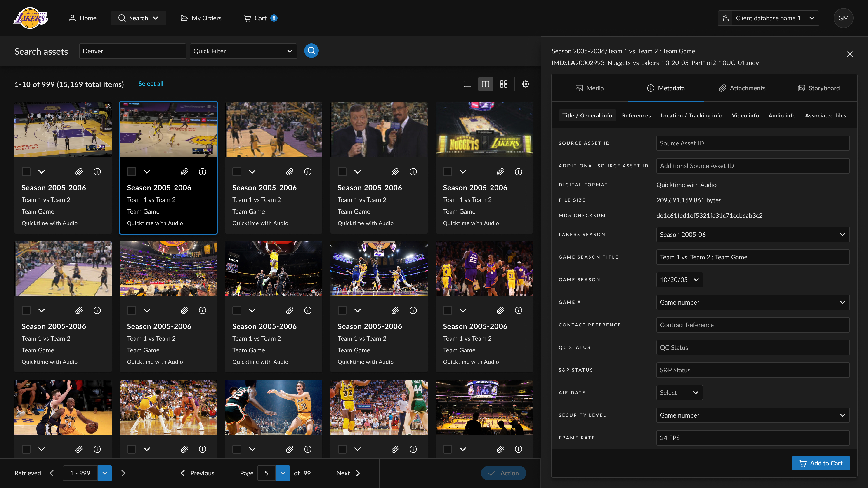Viewport: 868px width, 488px height.
Task: Tick checkbox on the commentators thumbnail card
Action: point(342,172)
